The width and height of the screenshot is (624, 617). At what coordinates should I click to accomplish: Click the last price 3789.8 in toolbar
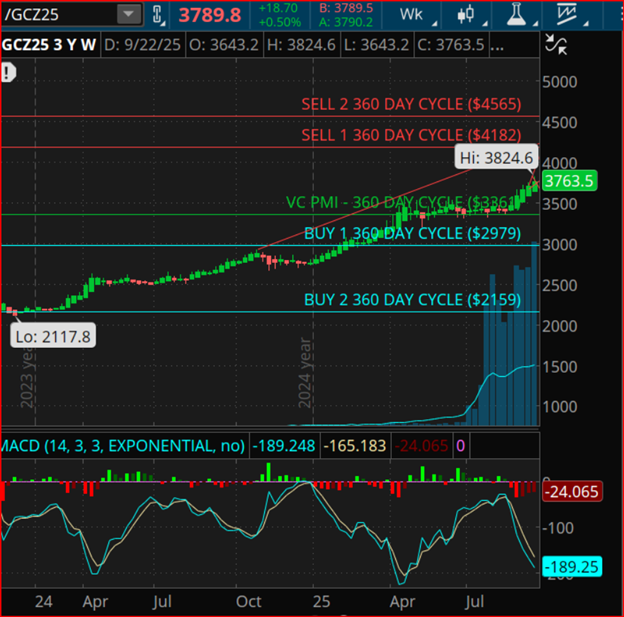(209, 15)
